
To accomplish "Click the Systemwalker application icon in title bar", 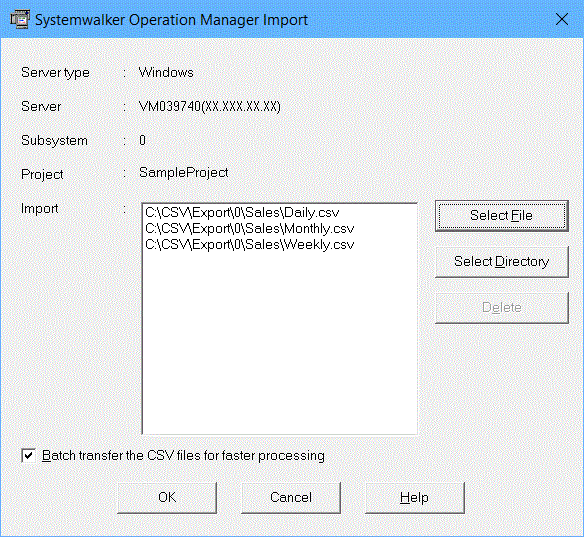I will [20, 19].
